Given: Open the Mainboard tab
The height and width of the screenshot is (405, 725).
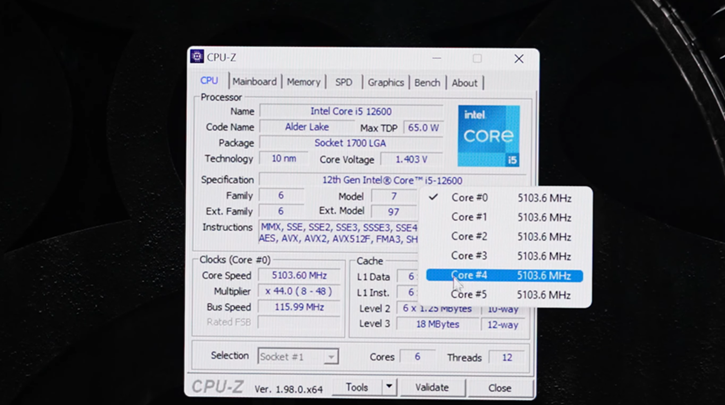Looking at the screenshot, I should coord(254,82).
